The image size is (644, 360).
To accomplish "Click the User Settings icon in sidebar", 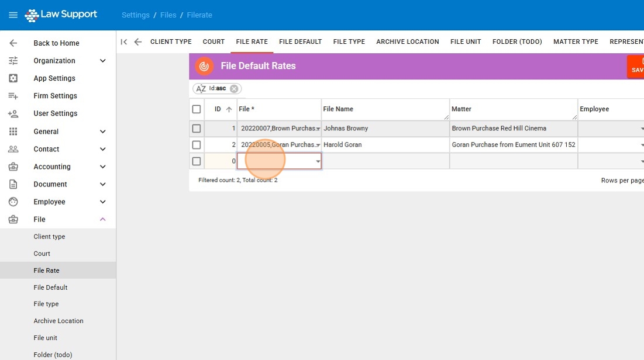I will tap(13, 113).
